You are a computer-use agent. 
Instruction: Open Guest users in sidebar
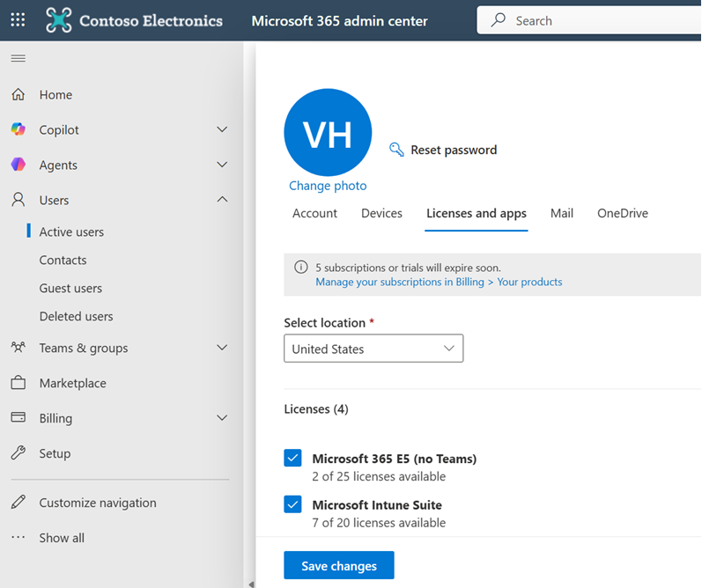click(70, 288)
